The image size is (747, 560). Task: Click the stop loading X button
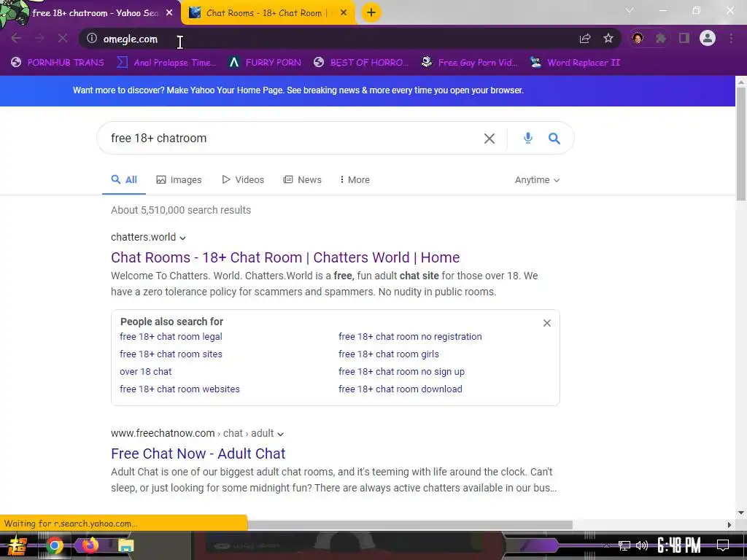click(x=63, y=38)
